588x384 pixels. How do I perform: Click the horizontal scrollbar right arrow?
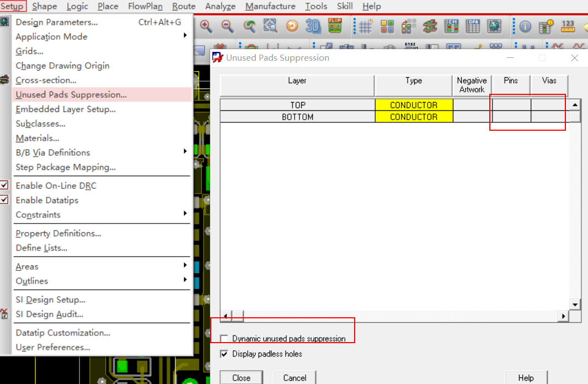(563, 316)
